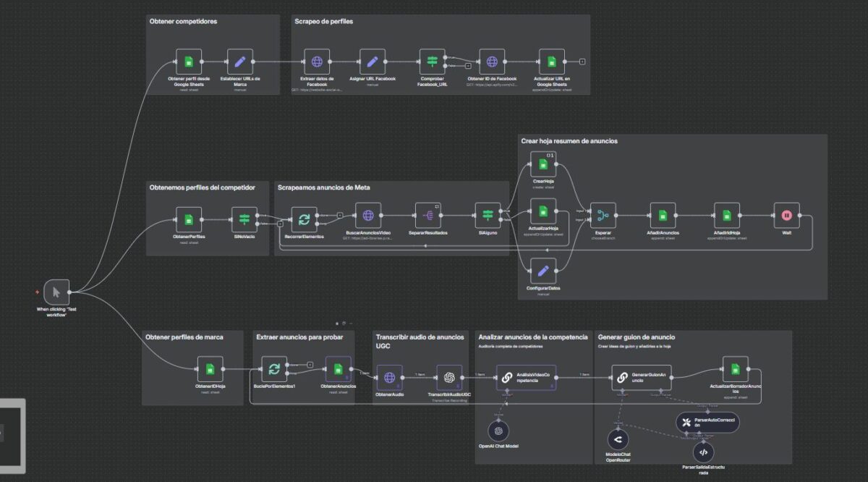Click the 'Generar guion de anuncio' sticky note title
This screenshot has width=868, height=482.
636,337
